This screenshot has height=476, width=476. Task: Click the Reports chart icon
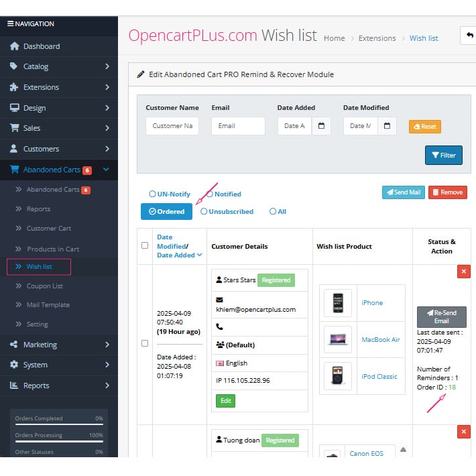13,385
